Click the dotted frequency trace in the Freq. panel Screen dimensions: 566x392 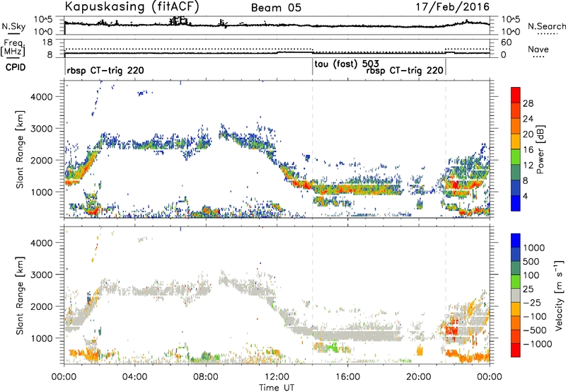[277, 50]
